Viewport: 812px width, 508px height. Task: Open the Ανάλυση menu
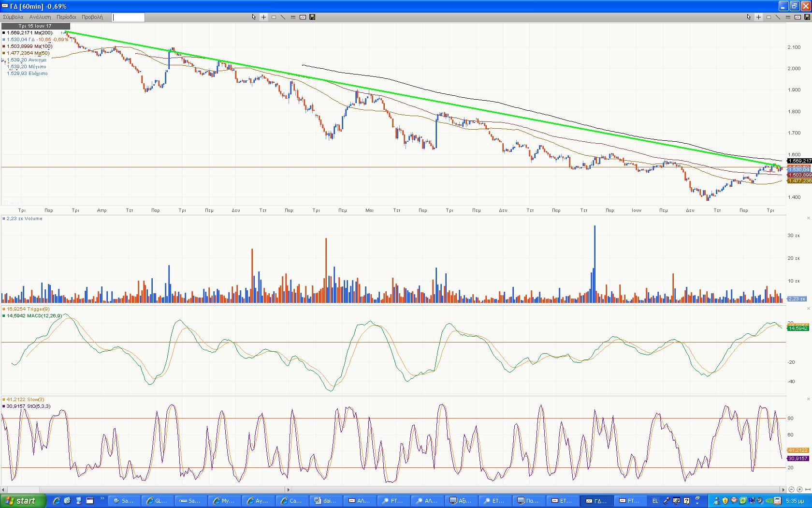40,17
